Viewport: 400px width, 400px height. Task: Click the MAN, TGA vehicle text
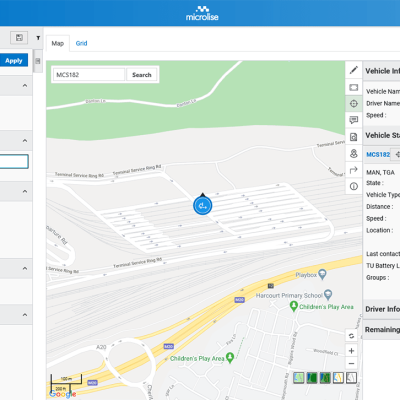pyautogui.click(x=380, y=172)
